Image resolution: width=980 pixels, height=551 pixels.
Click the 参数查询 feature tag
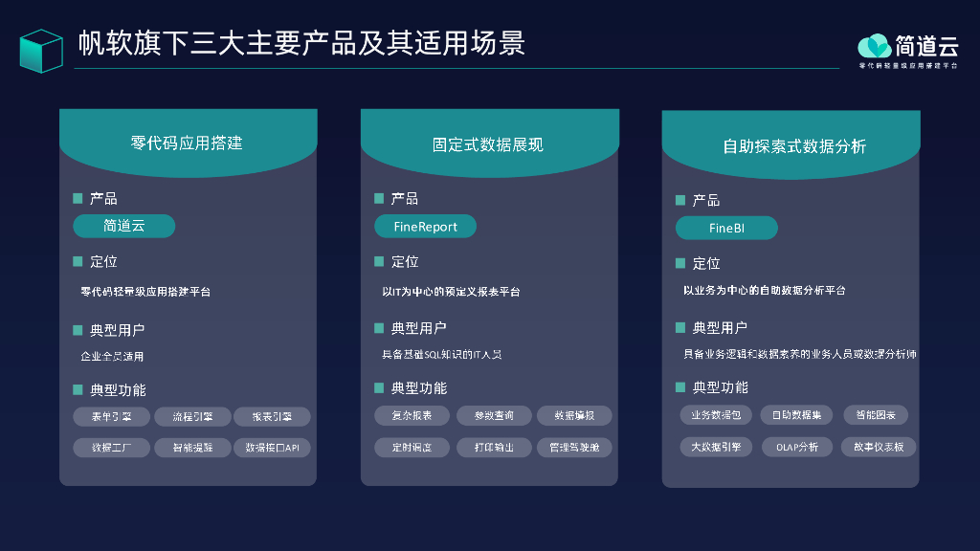tap(492, 415)
